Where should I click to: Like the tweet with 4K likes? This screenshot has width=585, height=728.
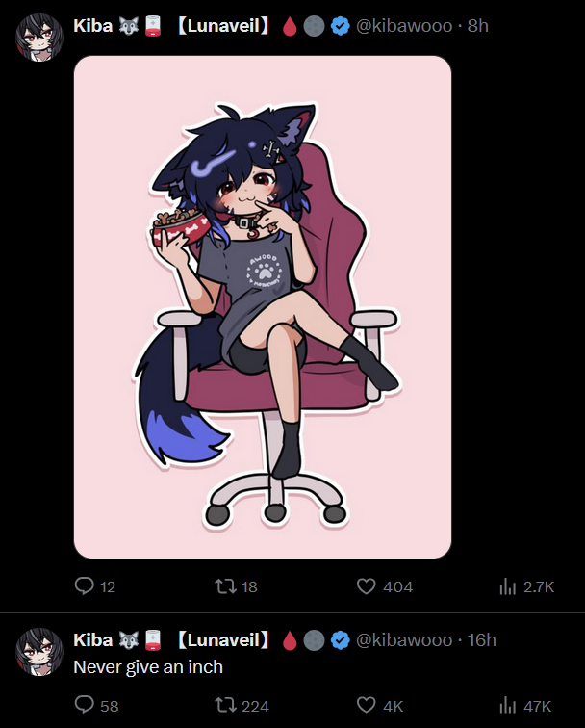click(x=366, y=705)
